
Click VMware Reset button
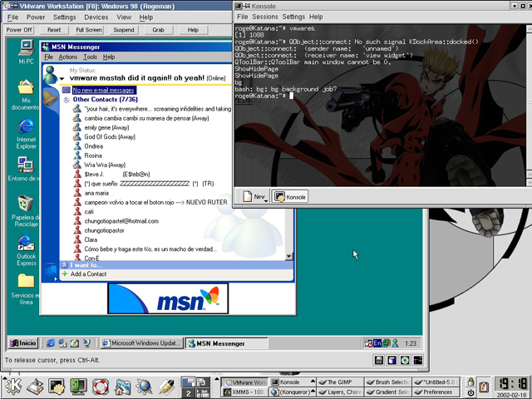(x=54, y=30)
